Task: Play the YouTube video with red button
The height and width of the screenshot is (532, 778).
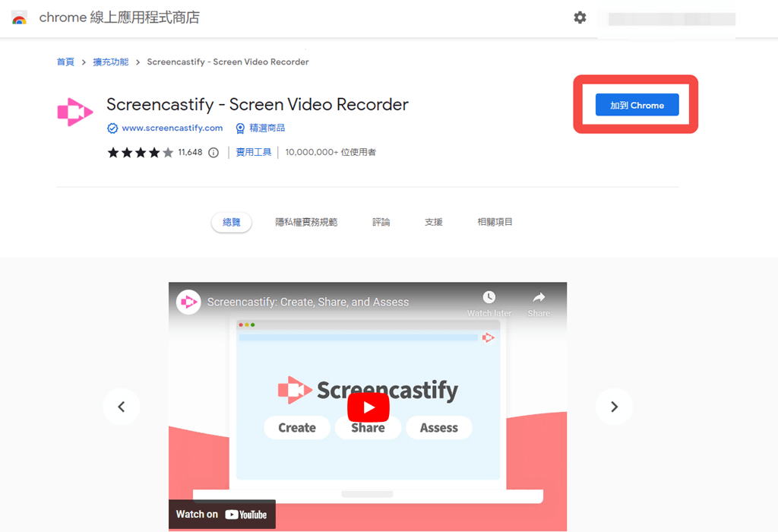Action: [368, 407]
